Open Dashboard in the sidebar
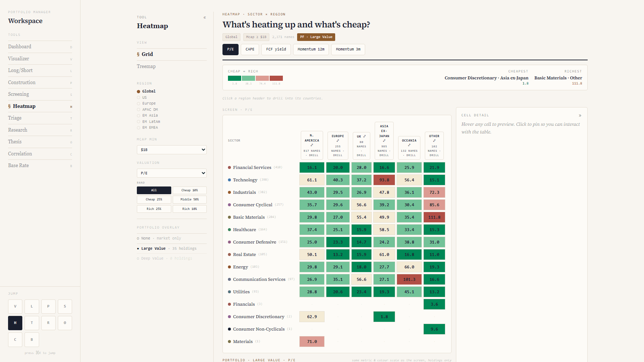Viewport: 644px width, 362px height. [40, 46]
